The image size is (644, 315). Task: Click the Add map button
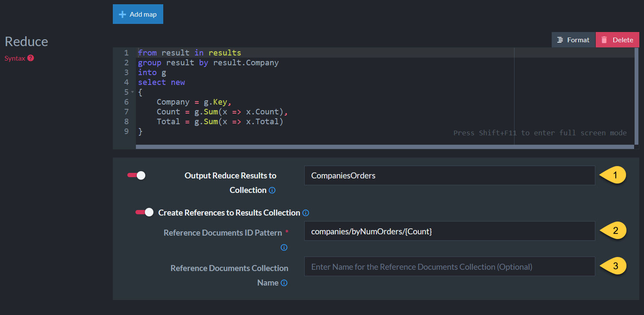[138, 14]
